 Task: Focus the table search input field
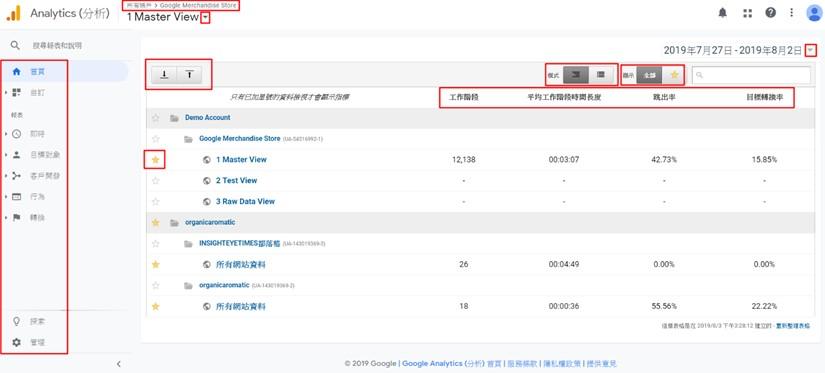751,75
